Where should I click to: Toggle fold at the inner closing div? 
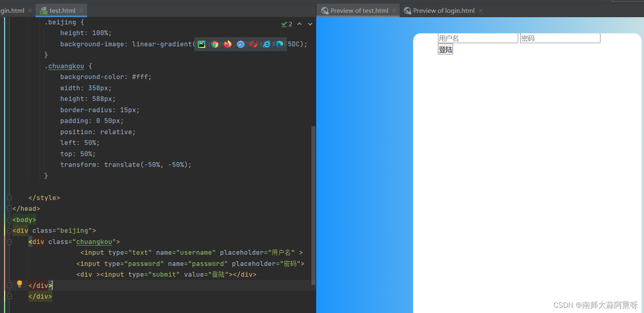pos(10,285)
